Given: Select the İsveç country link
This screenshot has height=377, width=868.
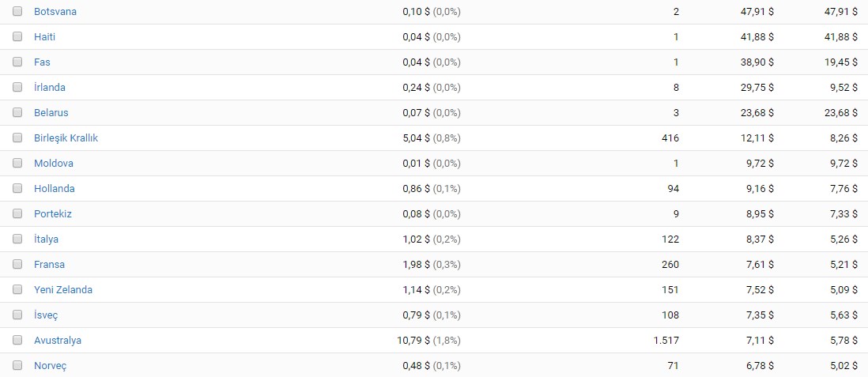Looking at the screenshot, I should pos(46,315).
